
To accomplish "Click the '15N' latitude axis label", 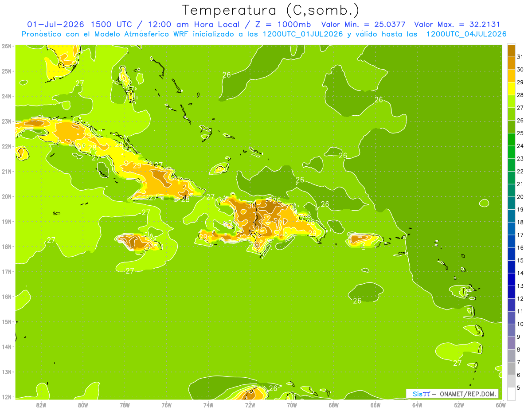I will coord(6,321).
